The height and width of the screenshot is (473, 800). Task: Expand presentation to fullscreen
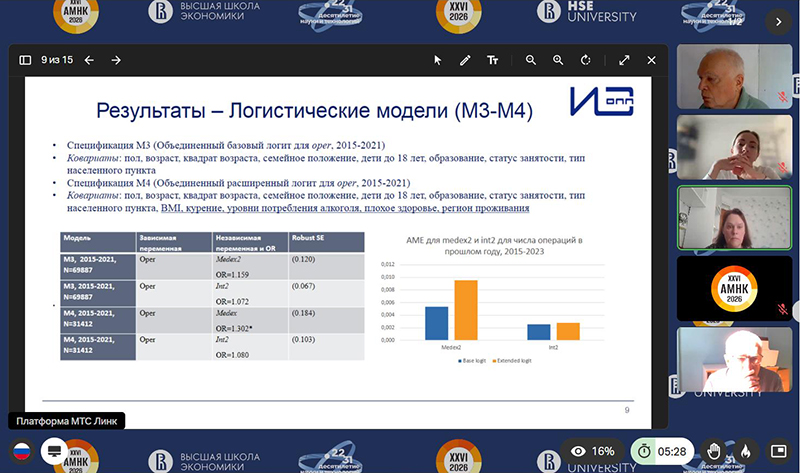pos(624,60)
